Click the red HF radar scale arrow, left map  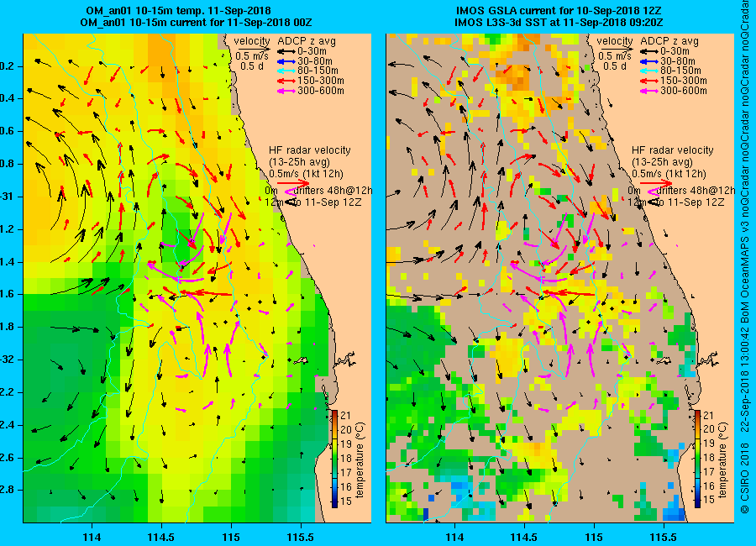pos(293,183)
